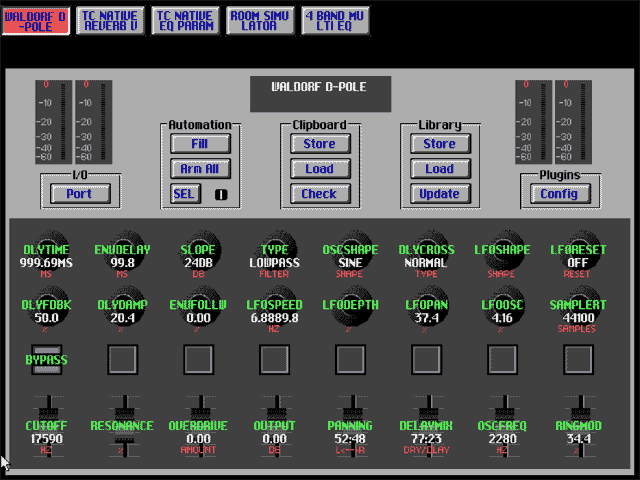Screen dimensions: 640x480
Task: Click the OSCFREQ fader
Action: (x=504, y=426)
